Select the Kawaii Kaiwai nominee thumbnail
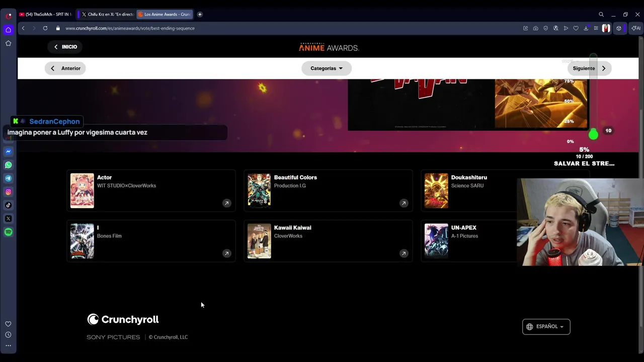This screenshot has height=362, width=644. pos(259,241)
